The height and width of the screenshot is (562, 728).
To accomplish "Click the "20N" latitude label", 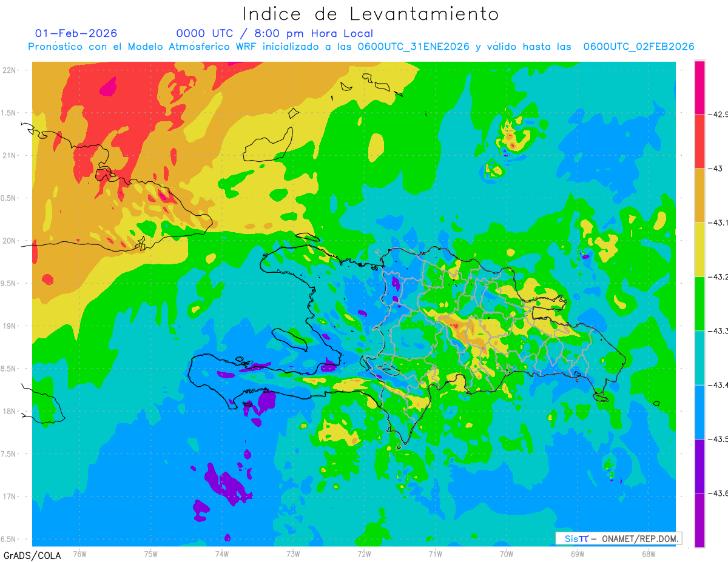I will tap(9, 241).
